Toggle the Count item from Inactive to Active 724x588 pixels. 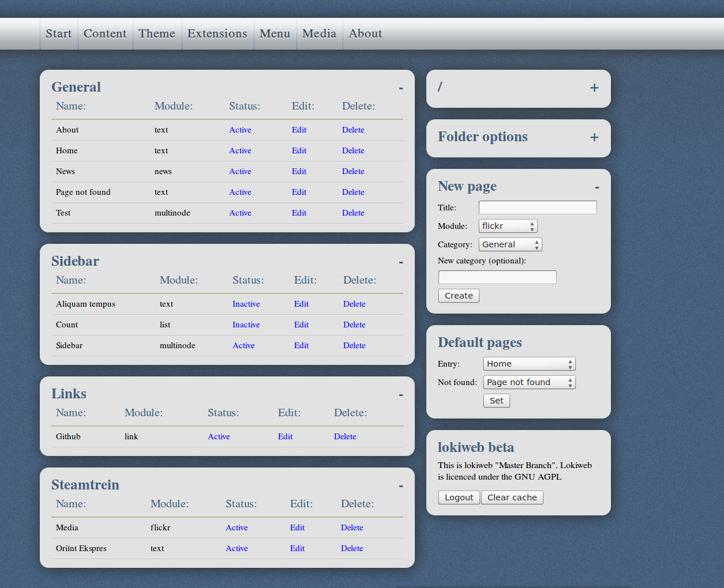pos(246,325)
